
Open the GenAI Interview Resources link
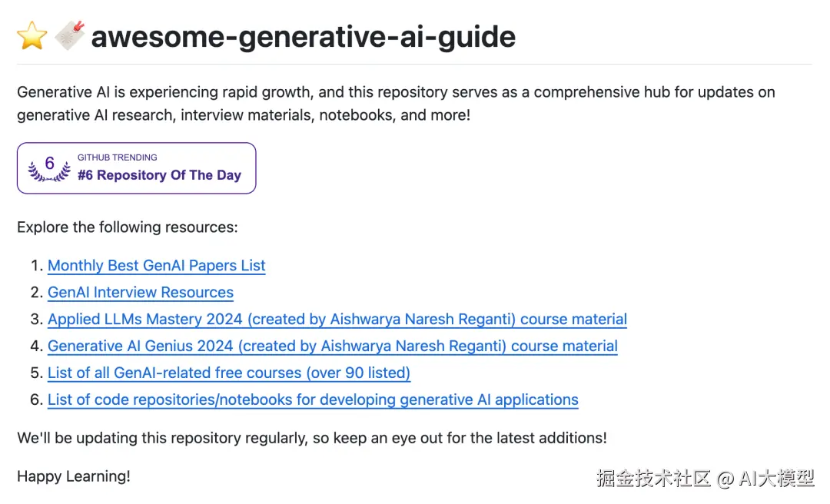click(141, 292)
